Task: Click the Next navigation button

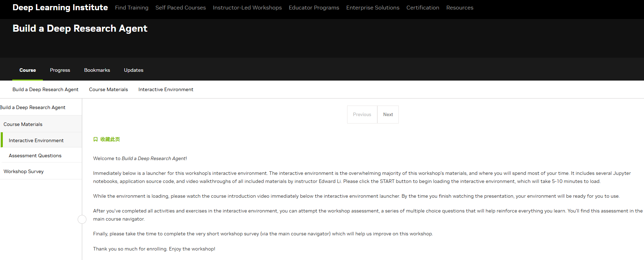Action: tap(388, 114)
